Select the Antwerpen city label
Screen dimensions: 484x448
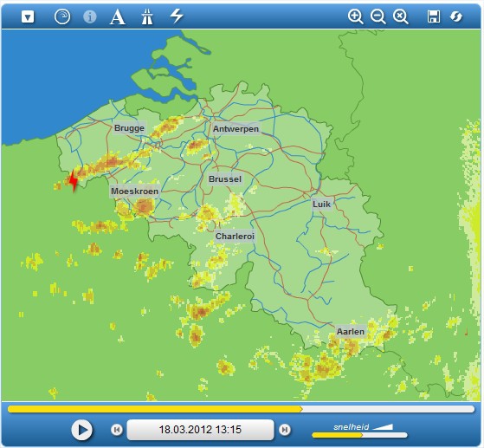tap(236, 129)
